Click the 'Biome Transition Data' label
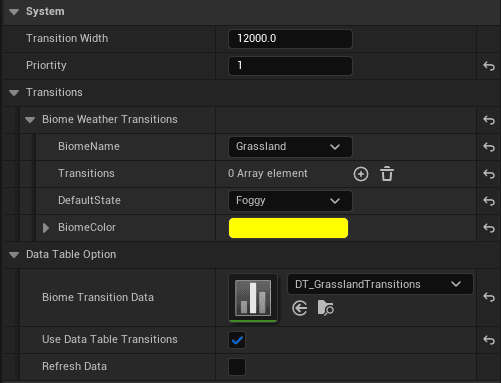Image resolution: width=501 pixels, height=383 pixels. click(x=98, y=297)
